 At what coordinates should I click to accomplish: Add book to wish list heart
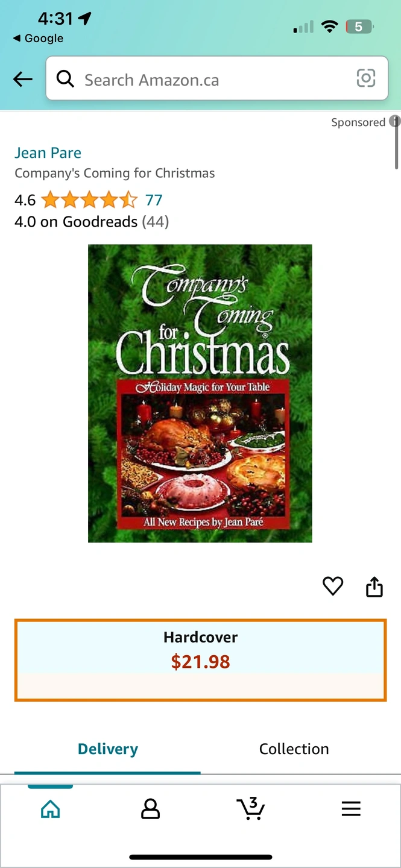(x=333, y=586)
